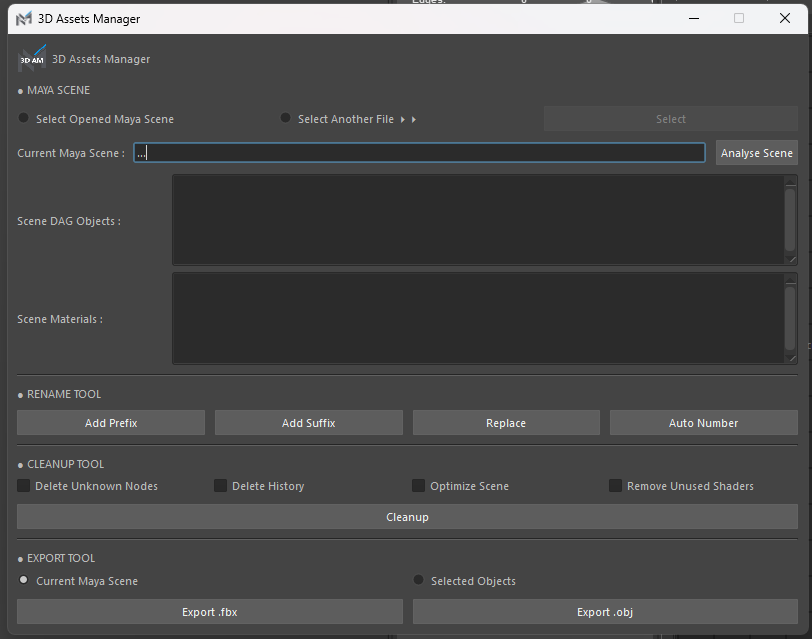Open the Replace rename tool
812x639 pixels.
pyautogui.click(x=506, y=423)
